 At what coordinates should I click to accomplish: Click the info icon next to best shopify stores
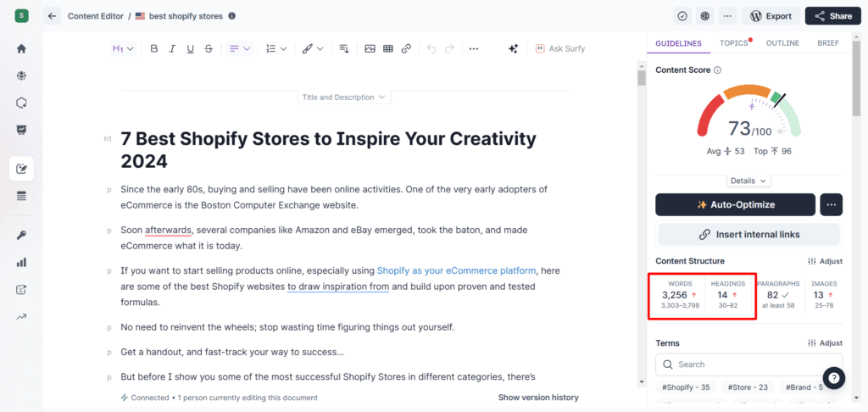click(x=232, y=16)
